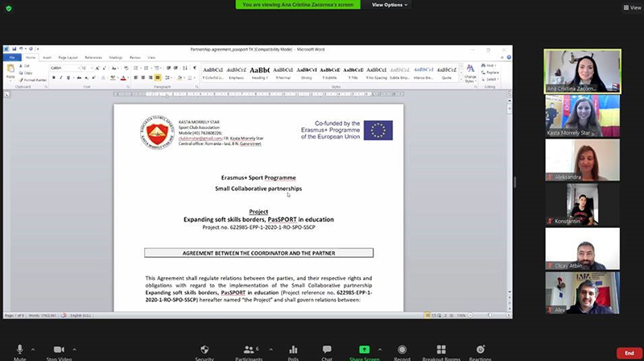Click the Replace command in Editing group
Screen dimensions: 644x361
pyautogui.click(x=490, y=73)
